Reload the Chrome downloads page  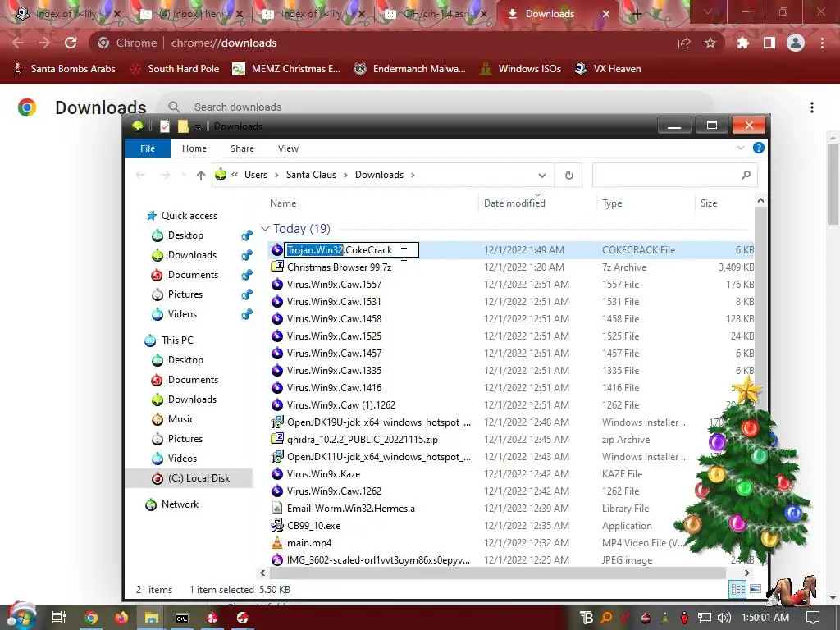(71, 43)
